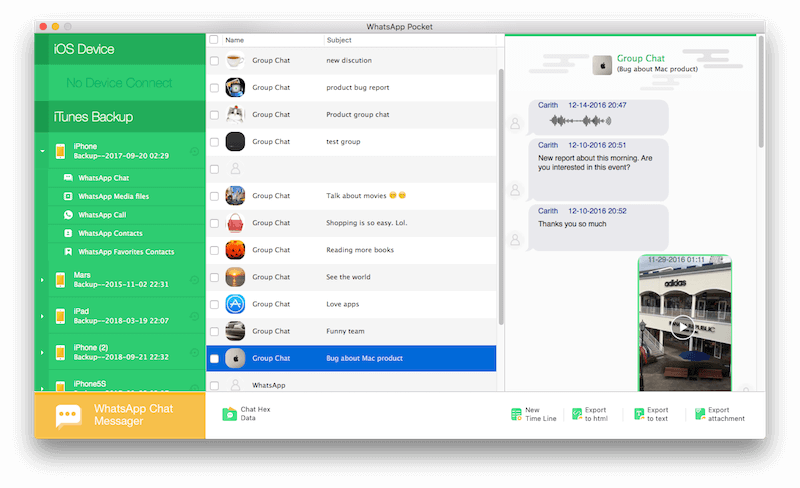The image size is (800, 488).
Task: Click the avatar for Talk about movies chat
Action: [235, 196]
